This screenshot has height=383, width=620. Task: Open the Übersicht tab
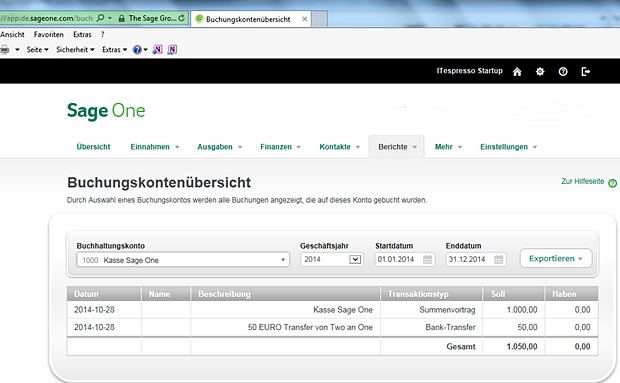click(x=93, y=147)
